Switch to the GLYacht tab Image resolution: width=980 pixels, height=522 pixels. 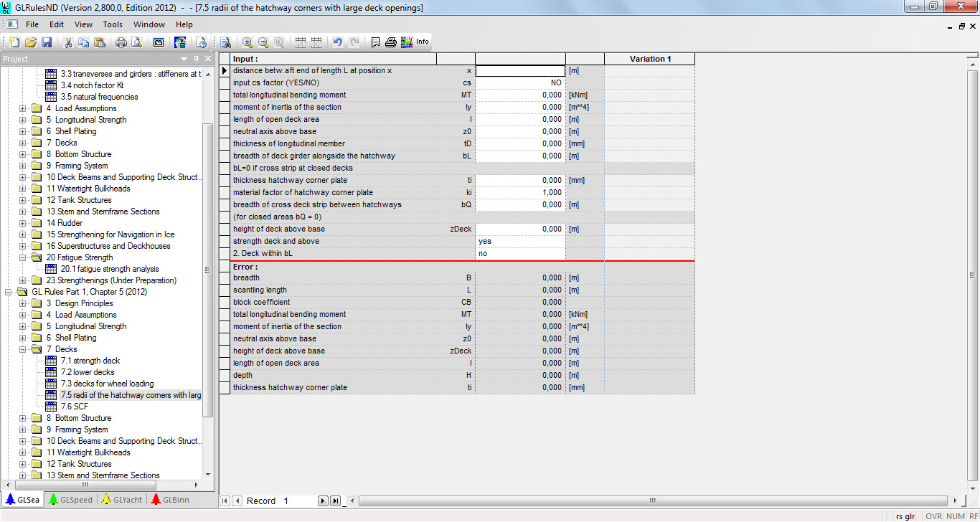(x=121, y=500)
